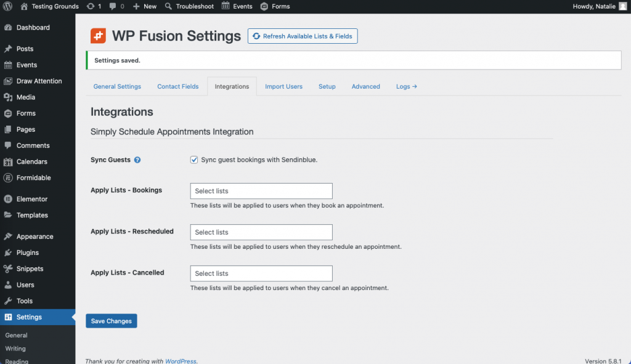Uncheck sync guest bookings with Sendinblue
Screen dimensions: 631x364
pyautogui.click(x=194, y=159)
